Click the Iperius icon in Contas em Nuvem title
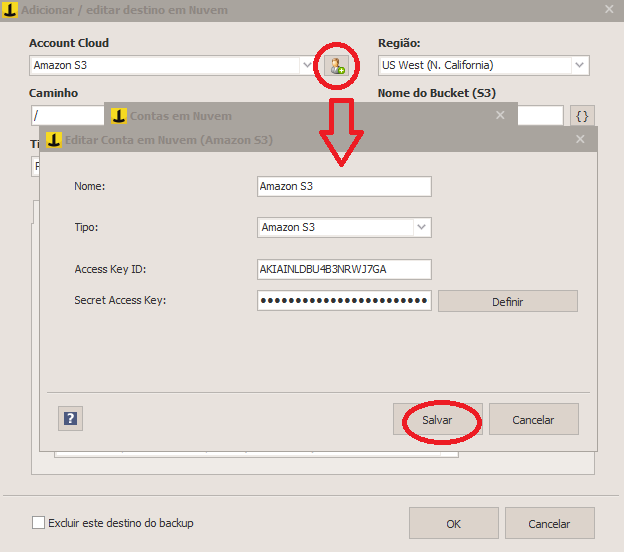 [119, 116]
